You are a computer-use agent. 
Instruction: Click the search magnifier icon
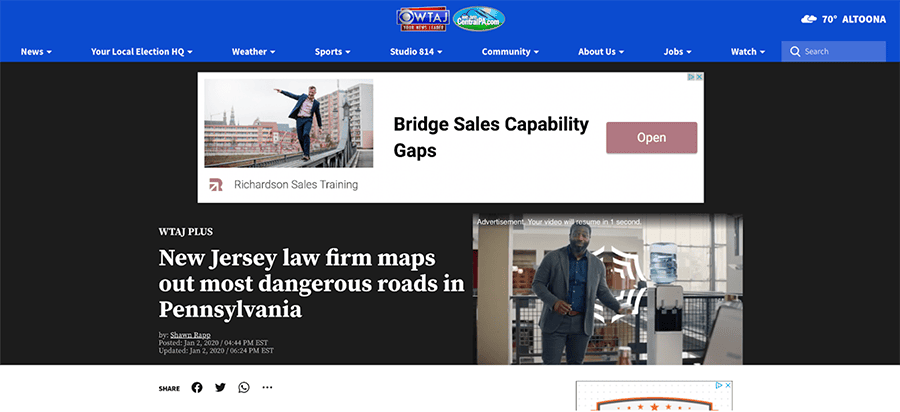[x=795, y=52]
